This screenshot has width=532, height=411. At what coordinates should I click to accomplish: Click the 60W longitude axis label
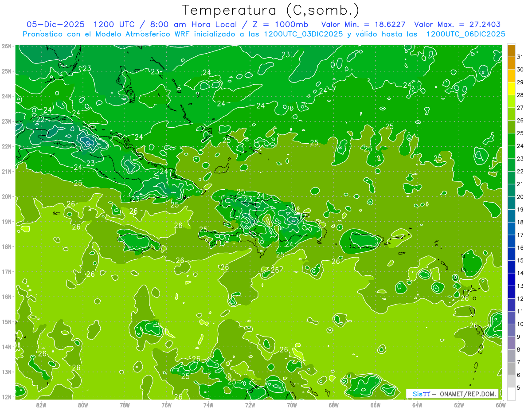pos(501,405)
